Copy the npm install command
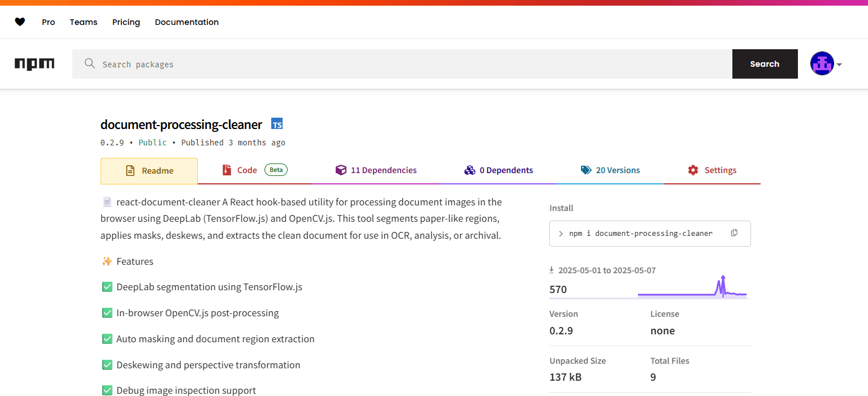The height and width of the screenshot is (396, 868). [734, 233]
